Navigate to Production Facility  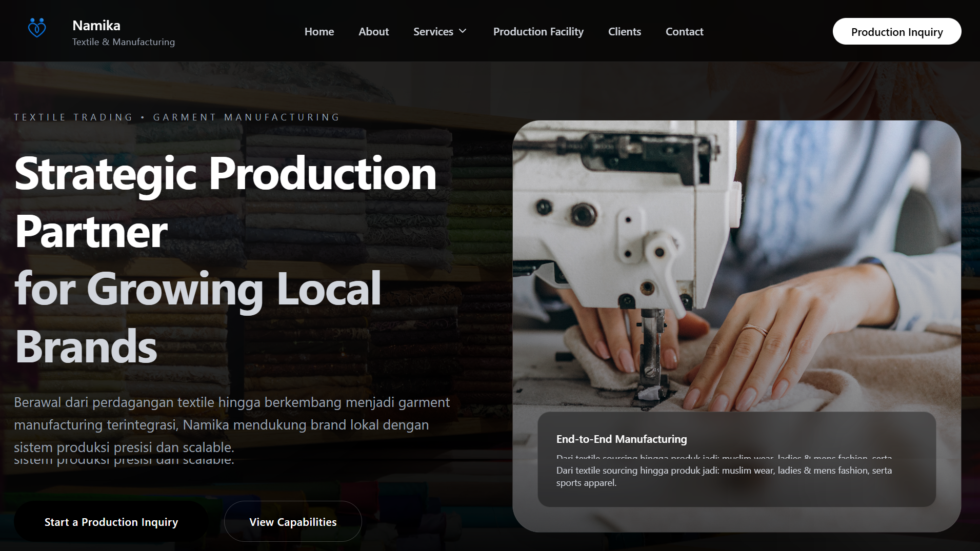tap(538, 32)
